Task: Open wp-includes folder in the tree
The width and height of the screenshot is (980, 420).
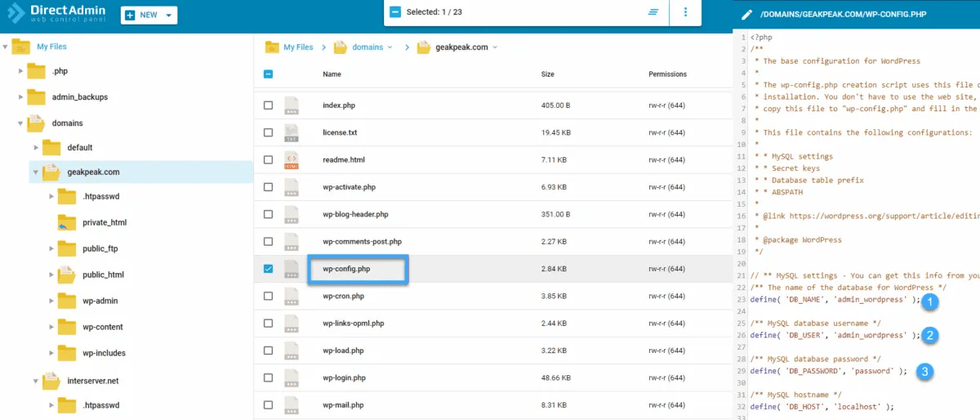Action: pos(105,353)
